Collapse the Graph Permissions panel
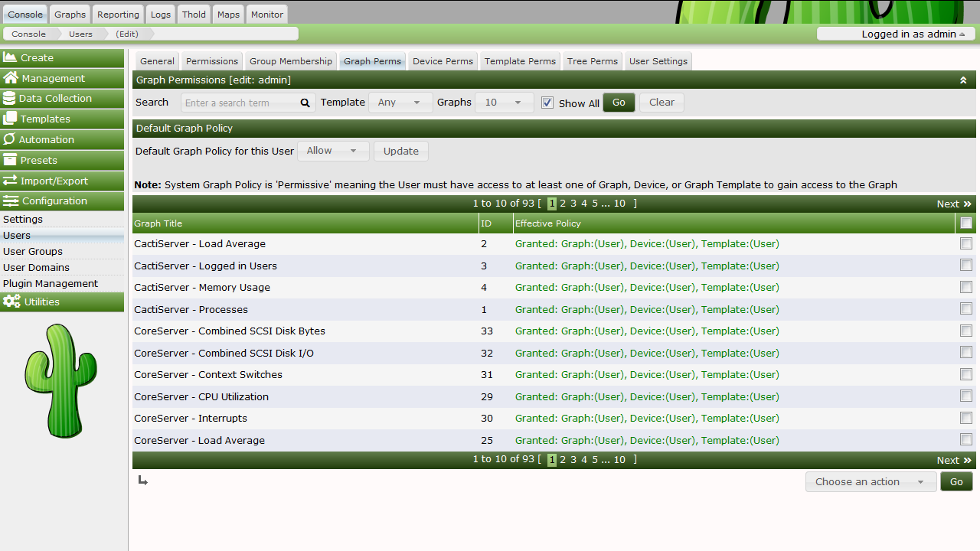 963,80
